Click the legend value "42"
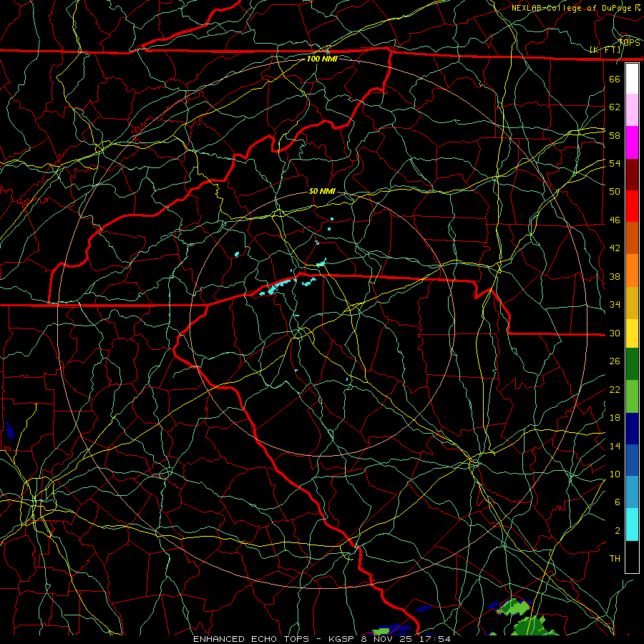644x644 pixels. pyautogui.click(x=615, y=248)
